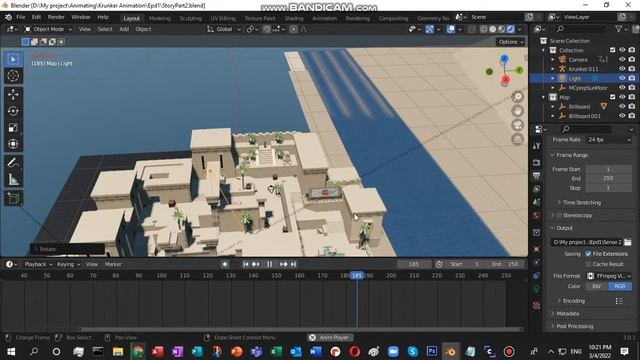Hide the Camera object in viewport

coord(622,60)
